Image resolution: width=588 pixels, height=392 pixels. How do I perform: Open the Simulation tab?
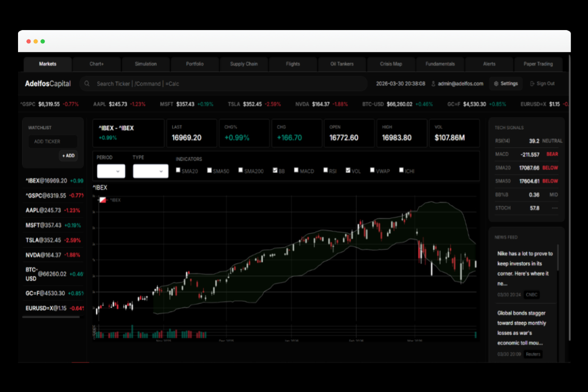point(146,64)
